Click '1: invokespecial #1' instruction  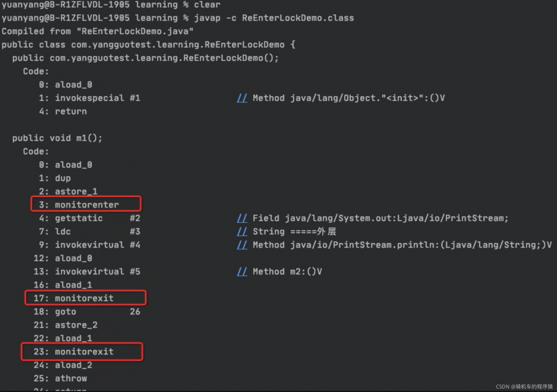coord(90,98)
